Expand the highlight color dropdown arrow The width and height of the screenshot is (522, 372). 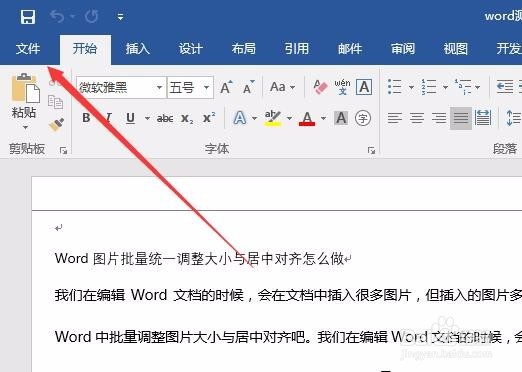click(289, 118)
